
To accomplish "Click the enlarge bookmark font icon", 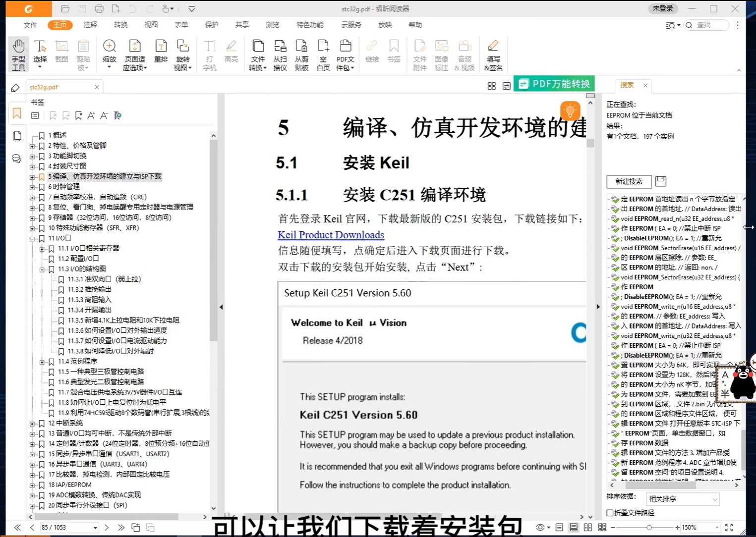I will [91, 115].
